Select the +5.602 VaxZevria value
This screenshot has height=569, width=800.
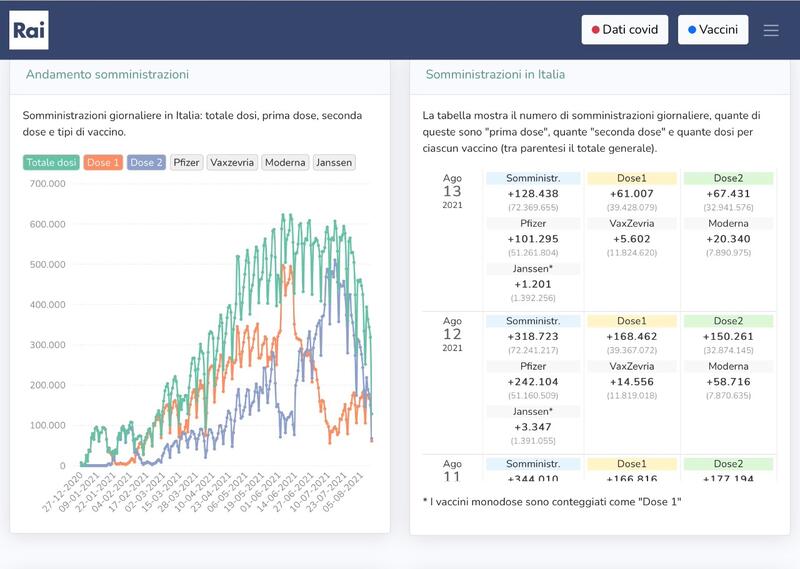[632, 239]
